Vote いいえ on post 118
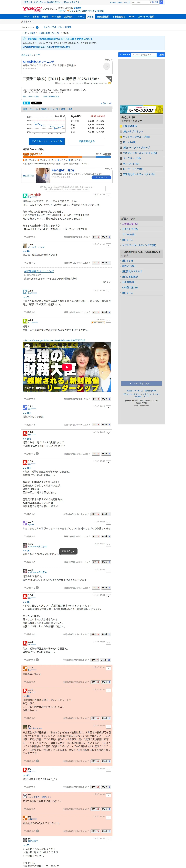186x868 pixels. 106,312
